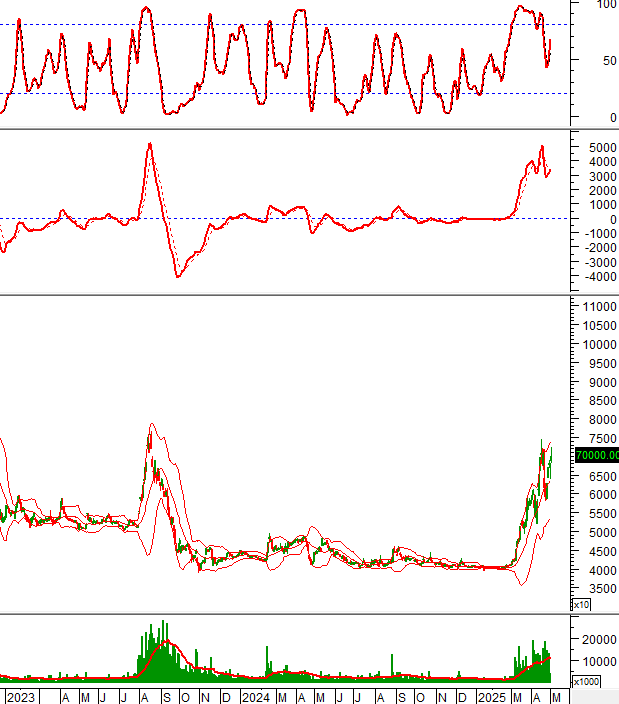Select the 2023 'S' month marker

coord(167,698)
